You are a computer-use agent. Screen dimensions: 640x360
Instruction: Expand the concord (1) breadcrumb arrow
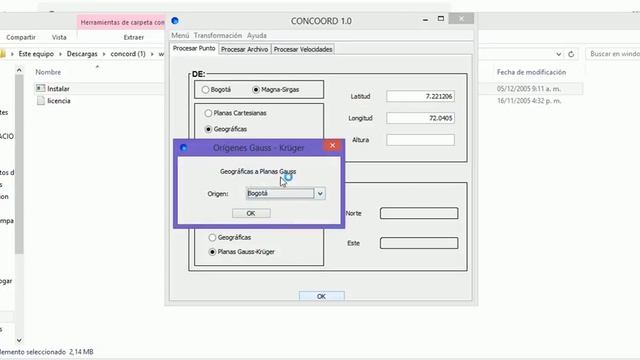[x=152, y=54]
